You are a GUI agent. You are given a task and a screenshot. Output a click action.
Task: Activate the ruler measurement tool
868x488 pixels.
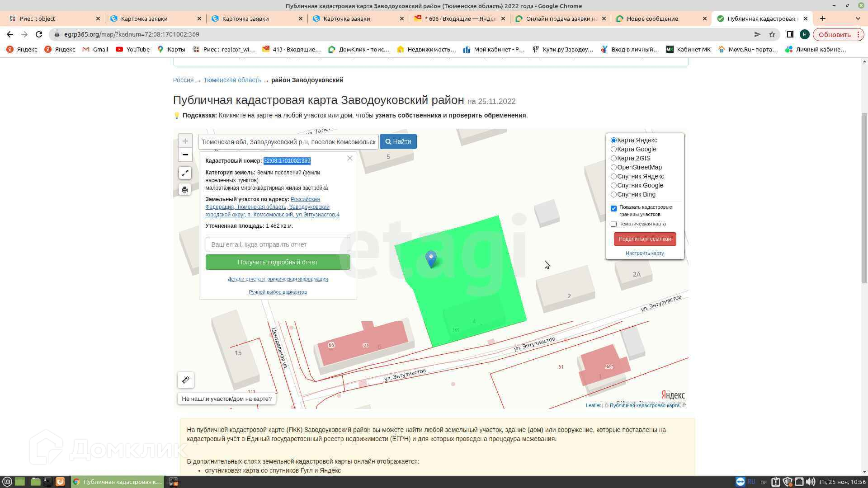point(186,380)
